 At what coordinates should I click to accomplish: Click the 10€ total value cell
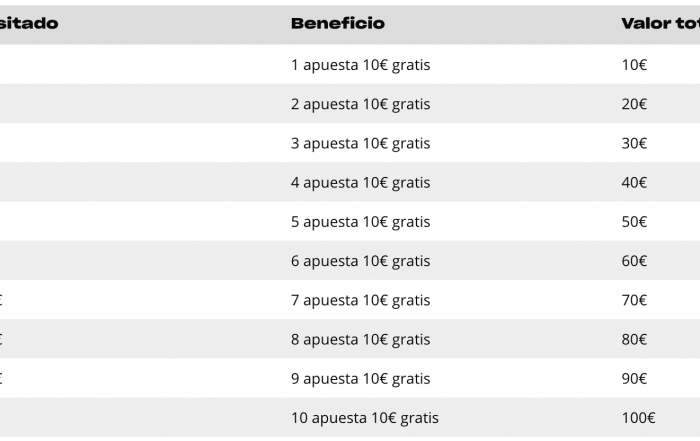tap(634, 65)
